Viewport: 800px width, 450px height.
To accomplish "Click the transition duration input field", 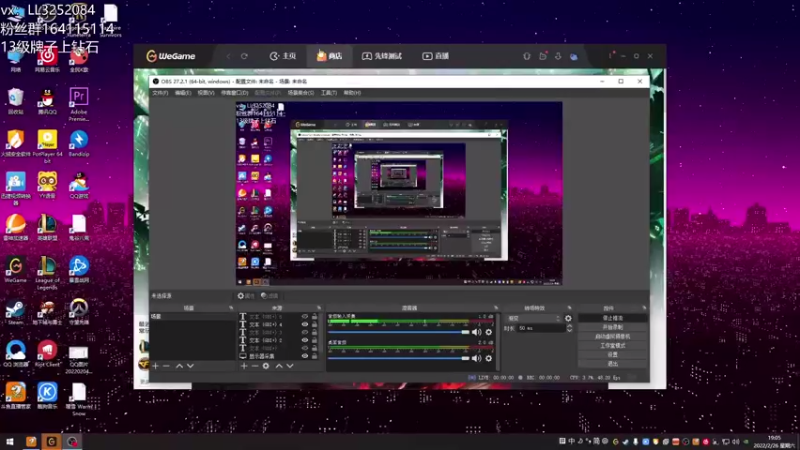I will click(x=541, y=328).
